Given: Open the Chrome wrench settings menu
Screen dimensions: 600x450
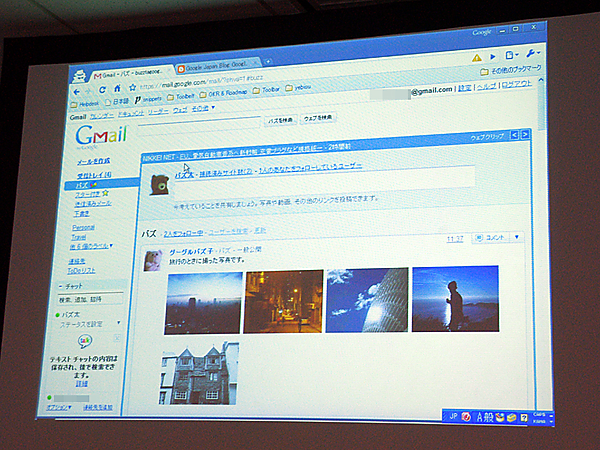Looking at the screenshot, I should click(x=536, y=53).
